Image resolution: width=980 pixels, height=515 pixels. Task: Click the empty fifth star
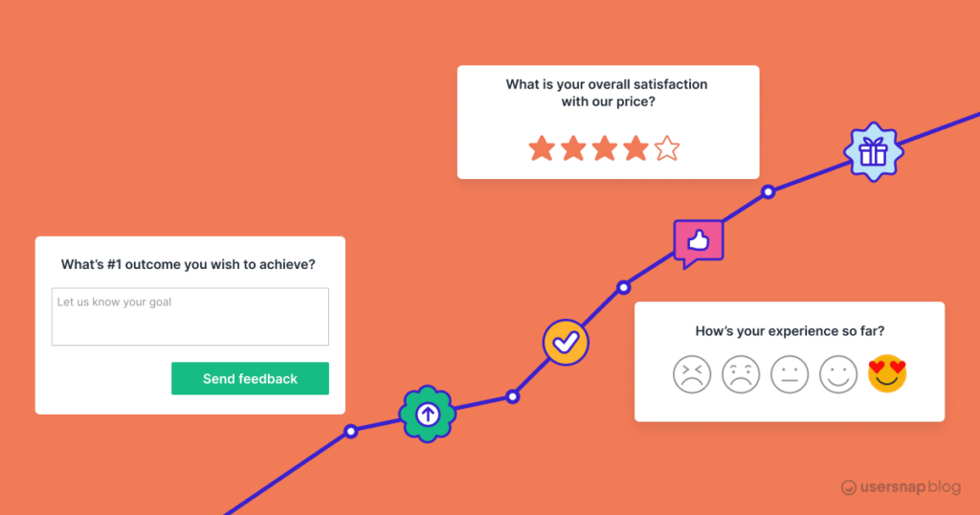tap(667, 148)
